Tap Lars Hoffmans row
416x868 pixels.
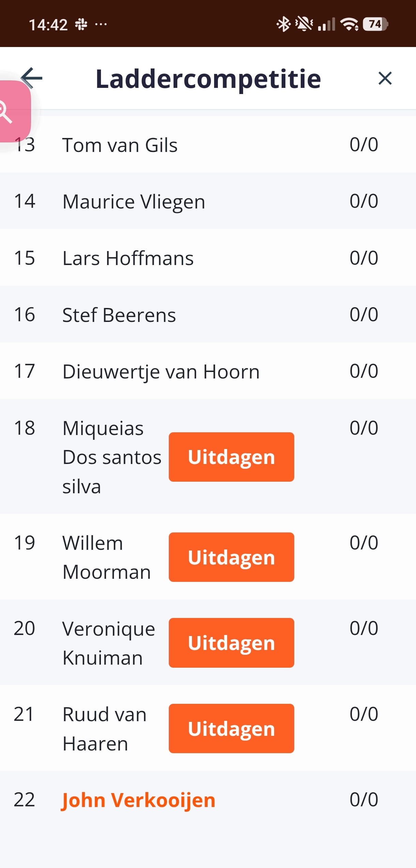(x=128, y=258)
